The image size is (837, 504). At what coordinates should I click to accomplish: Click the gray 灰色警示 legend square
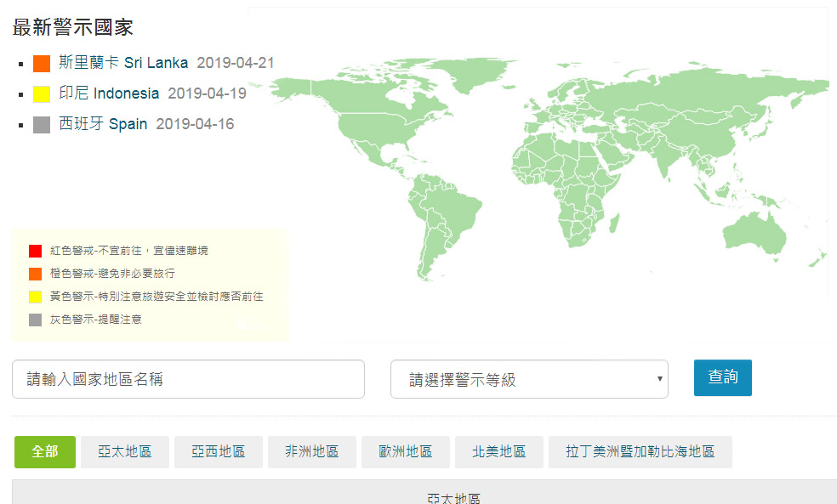(35, 320)
